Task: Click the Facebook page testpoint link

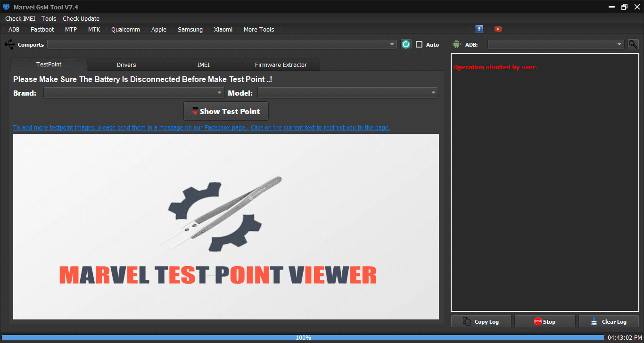Action: pos(201,128)
